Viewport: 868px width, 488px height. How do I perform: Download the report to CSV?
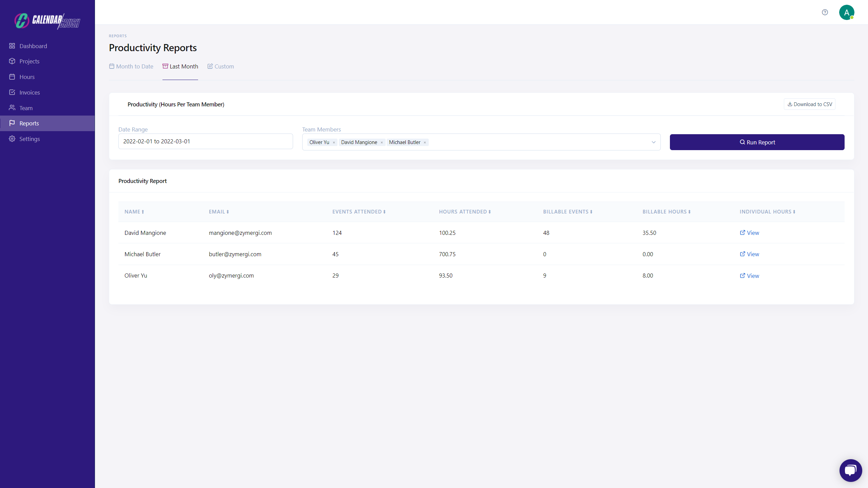click(809, 104)
